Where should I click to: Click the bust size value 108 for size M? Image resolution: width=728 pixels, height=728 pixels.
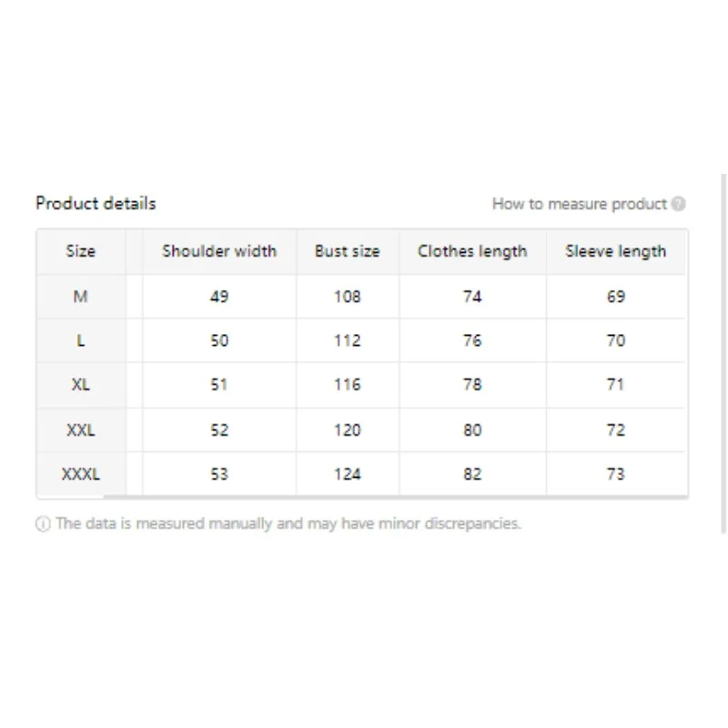pos(347,296)
